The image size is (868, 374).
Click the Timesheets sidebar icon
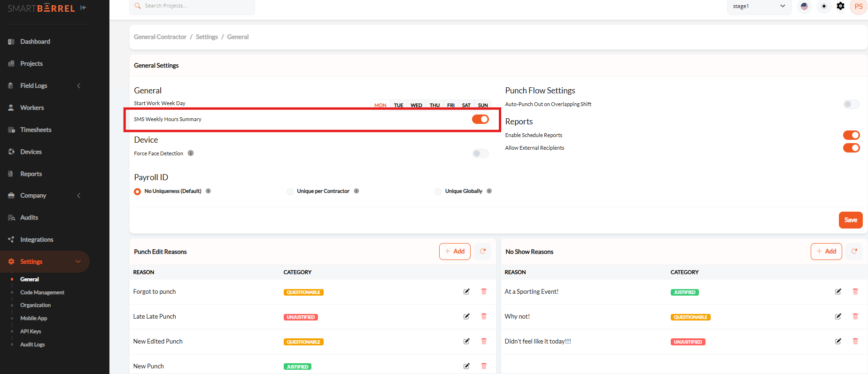[x=11, y=130]
